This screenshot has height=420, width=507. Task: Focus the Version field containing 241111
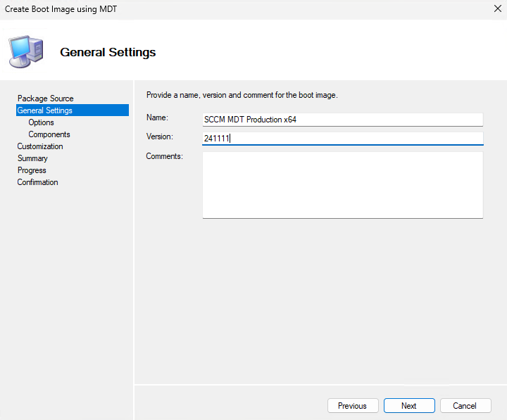click(342, 139)
